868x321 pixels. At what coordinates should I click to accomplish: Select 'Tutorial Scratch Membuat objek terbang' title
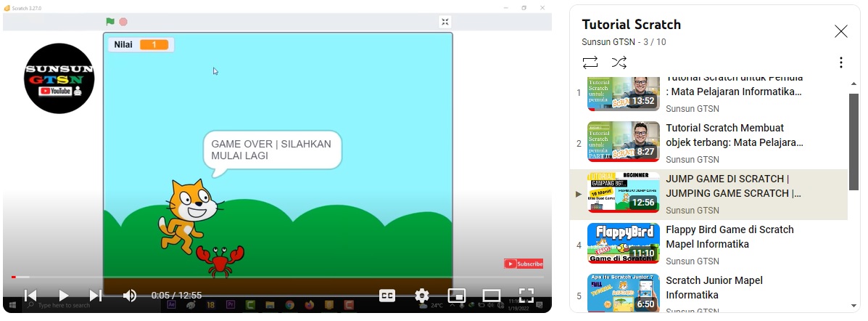tap(735, 135)
